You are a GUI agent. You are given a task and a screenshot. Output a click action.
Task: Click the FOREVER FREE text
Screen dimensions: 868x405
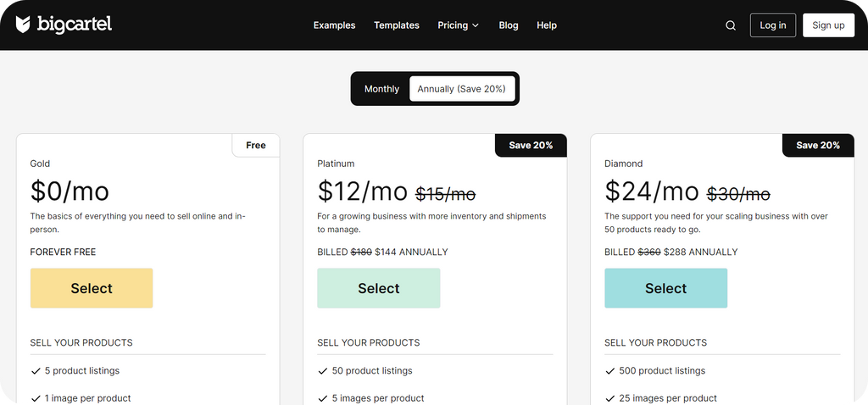(63, 252)
